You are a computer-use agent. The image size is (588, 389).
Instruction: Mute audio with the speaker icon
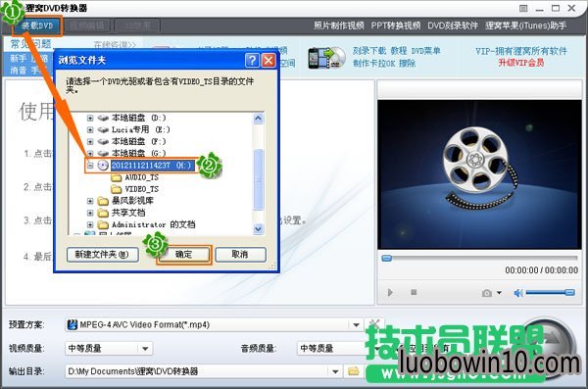(518, 293)
